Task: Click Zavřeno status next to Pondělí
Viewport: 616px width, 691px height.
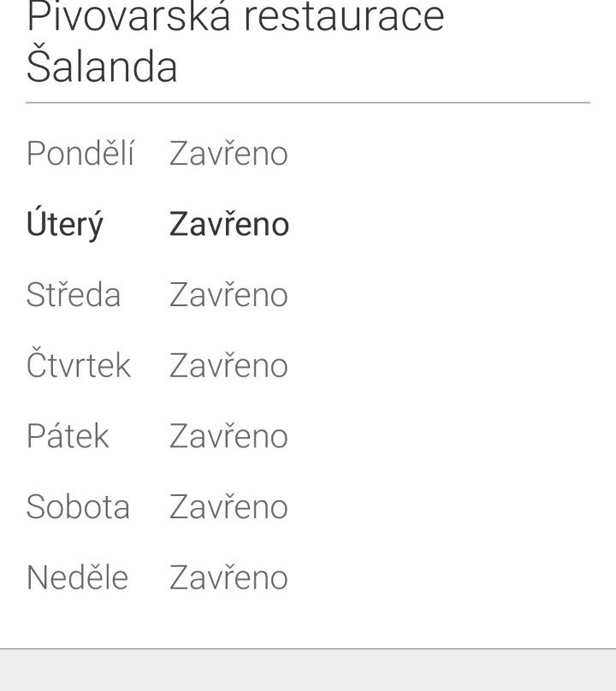Action: coord(228,154)
